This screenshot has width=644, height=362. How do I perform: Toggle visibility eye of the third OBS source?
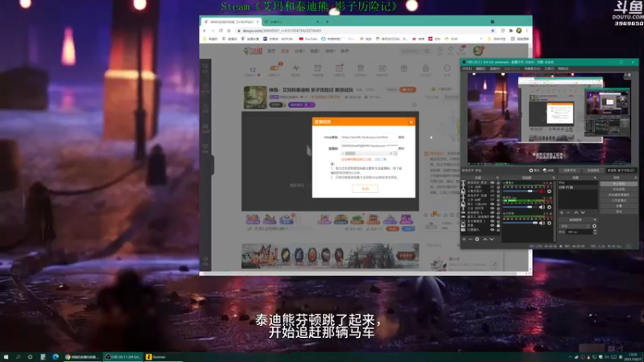pos(493,191)
